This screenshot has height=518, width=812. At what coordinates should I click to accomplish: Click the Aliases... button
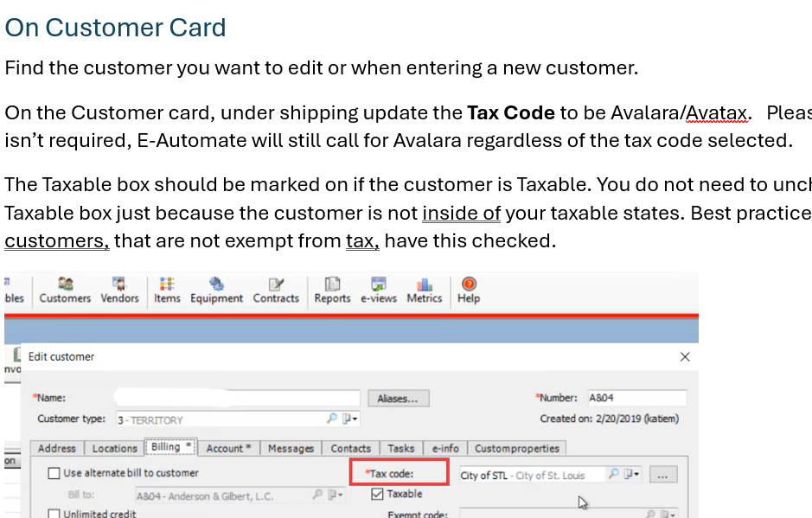tap(399, 399)
